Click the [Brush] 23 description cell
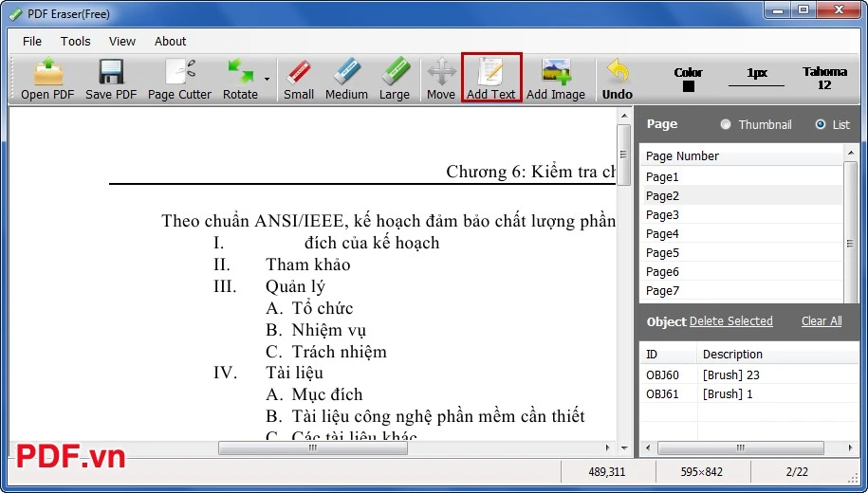The image size is (868, 493). coord(730,374)
